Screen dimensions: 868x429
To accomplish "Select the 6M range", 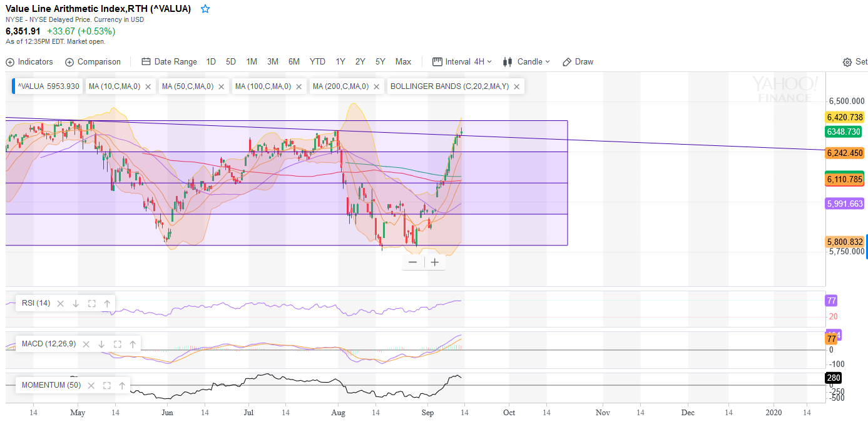I will (x=294, y=61).
